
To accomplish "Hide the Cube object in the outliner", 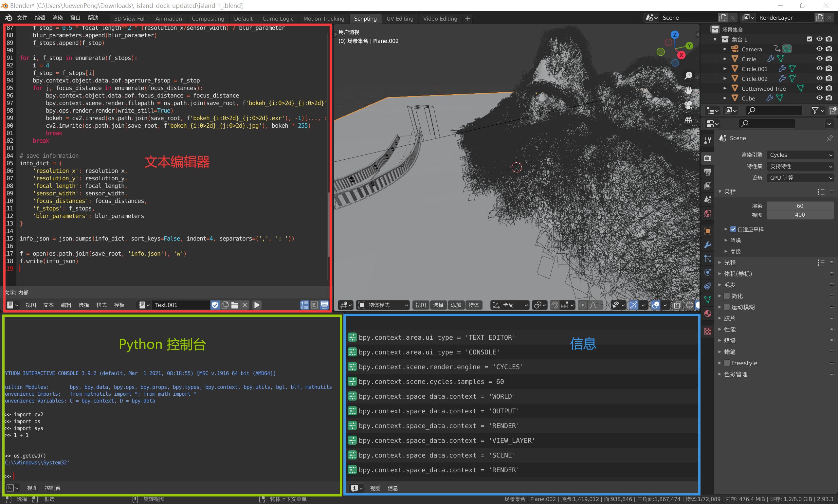I will (x=819, y=98).
